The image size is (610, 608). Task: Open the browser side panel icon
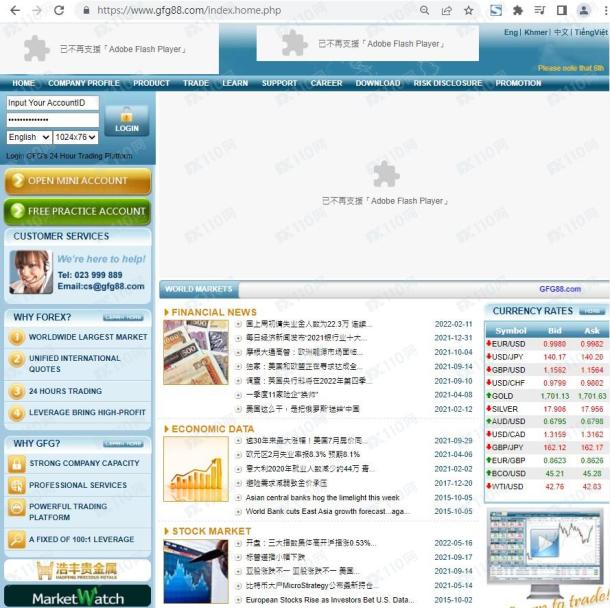coord(562,11)
